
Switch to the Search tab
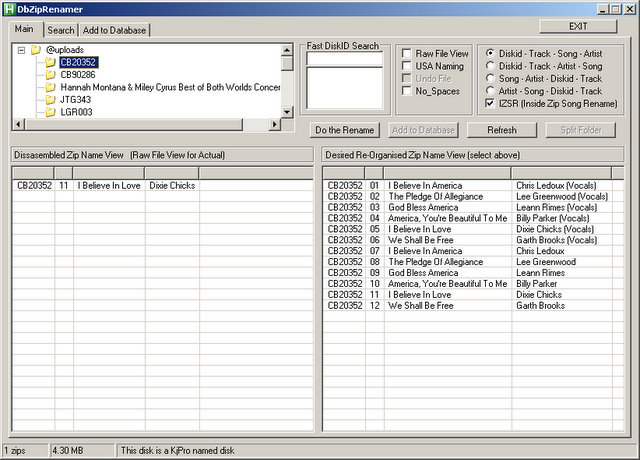[61, 30]
